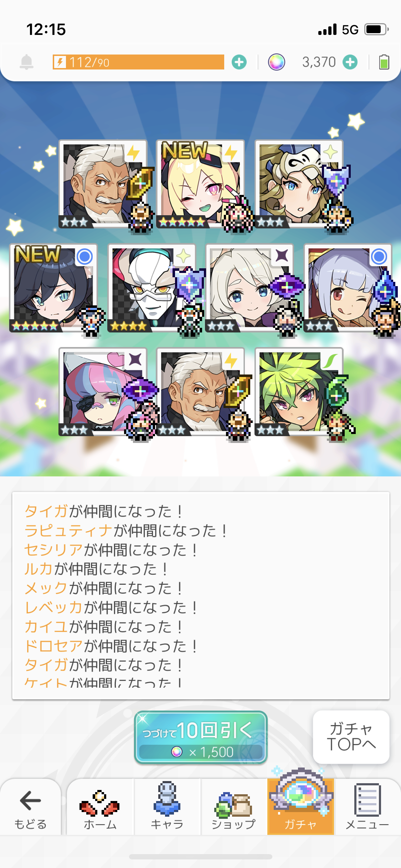
Task: Open the メニュー list icon
Action: point(367,807)
